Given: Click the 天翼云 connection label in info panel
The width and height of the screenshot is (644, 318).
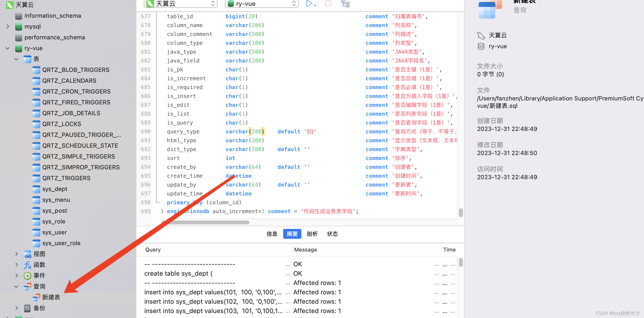Looking at the screenshot, I should [498, 35].
